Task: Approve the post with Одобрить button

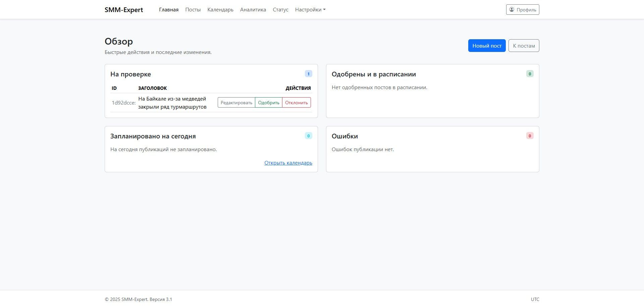Action: pyautogui.click(x=269, y=103)
